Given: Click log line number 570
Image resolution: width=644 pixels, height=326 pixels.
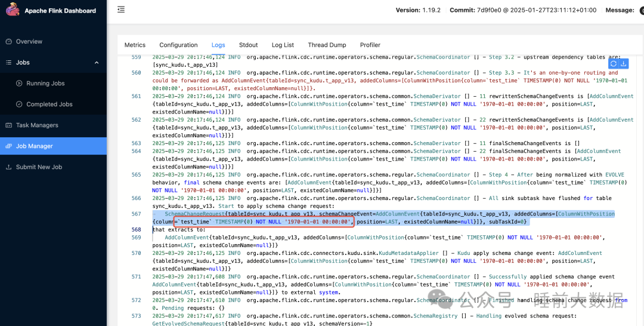Looking at the screenshot, I should click(136, 253).
